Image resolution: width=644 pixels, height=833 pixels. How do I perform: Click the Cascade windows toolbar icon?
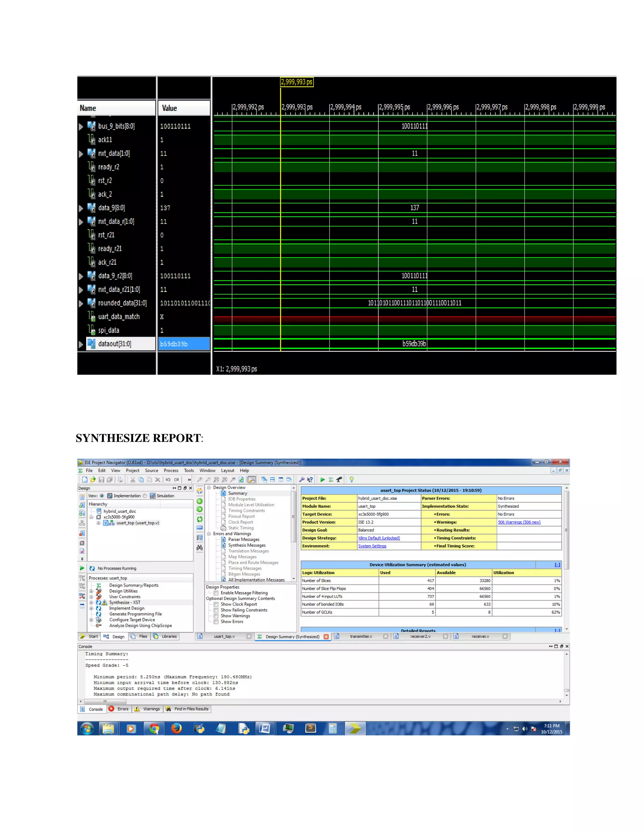coord(264,479)
